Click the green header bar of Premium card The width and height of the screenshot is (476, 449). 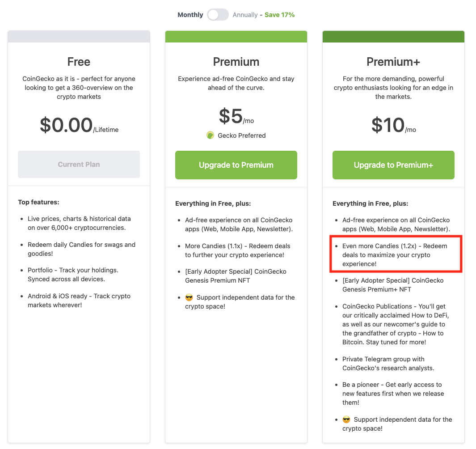click(236, 36)
